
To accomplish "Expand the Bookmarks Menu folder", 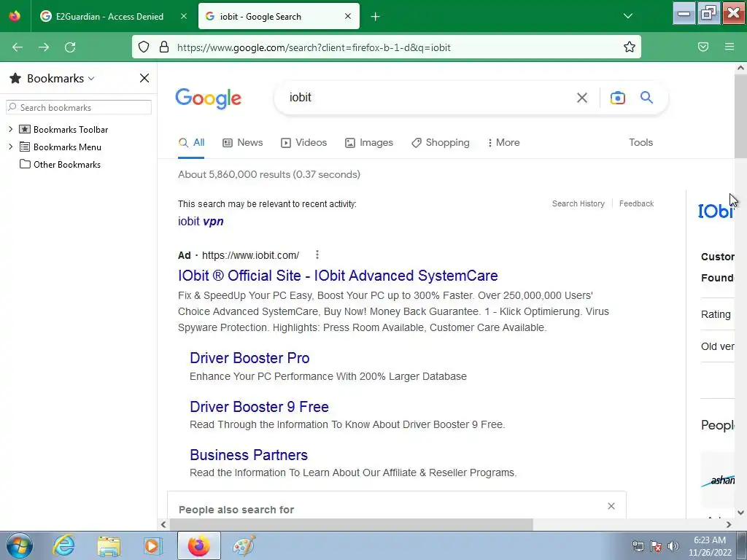I will 10,147.
